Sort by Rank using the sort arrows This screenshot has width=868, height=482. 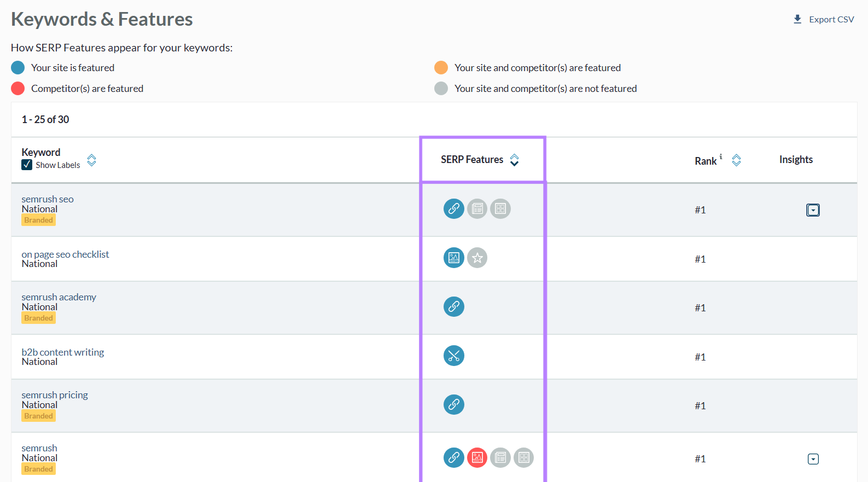[736, 160]
